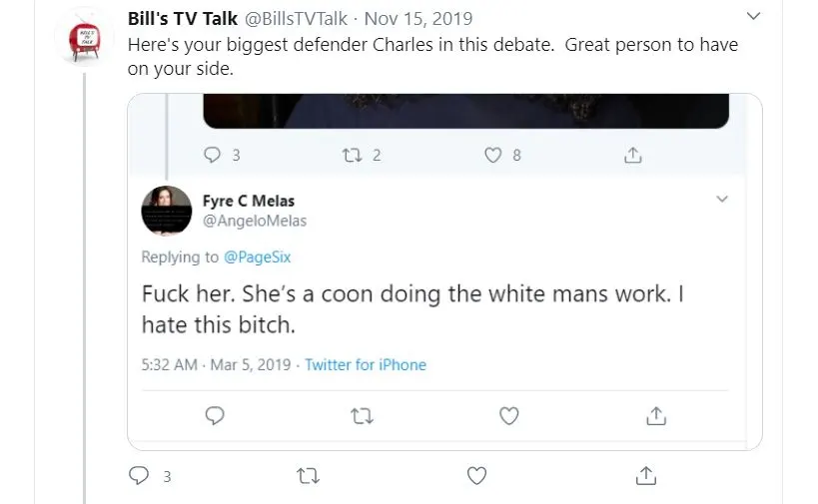
Task: Retweet the Fyre C Melas tweet
Action: (x=362, y=415)
